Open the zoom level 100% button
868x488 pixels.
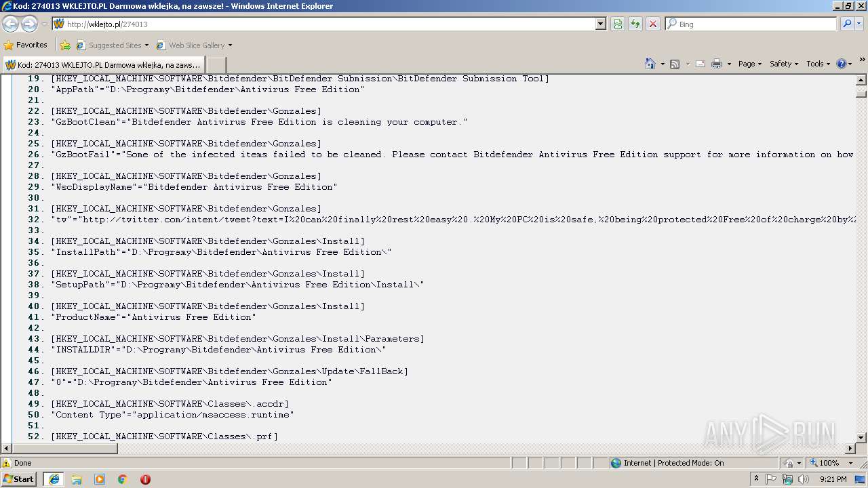point(823,463)
